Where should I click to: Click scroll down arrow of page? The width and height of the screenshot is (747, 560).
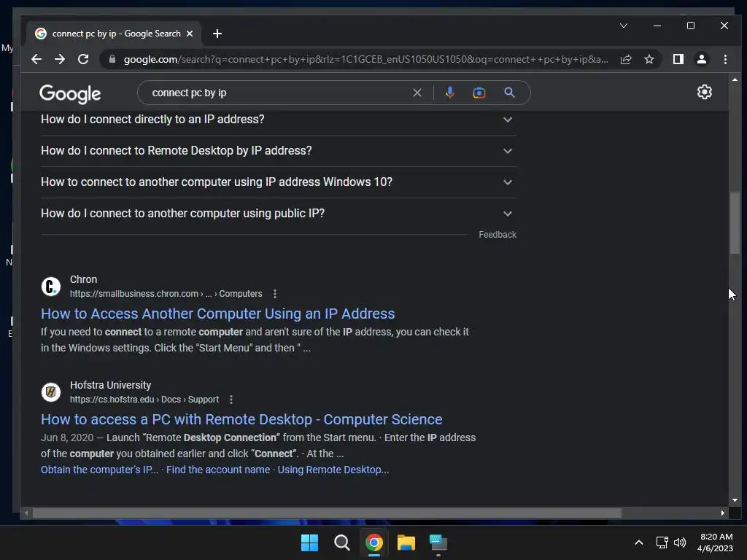pyautogui.click(x=735, y=500)
